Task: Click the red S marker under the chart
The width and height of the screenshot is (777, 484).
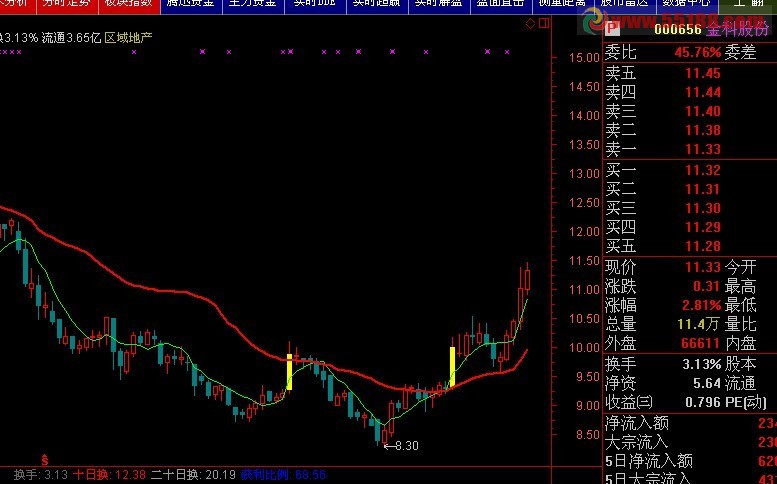Action: pyautogui.click(x=45, y=459)
